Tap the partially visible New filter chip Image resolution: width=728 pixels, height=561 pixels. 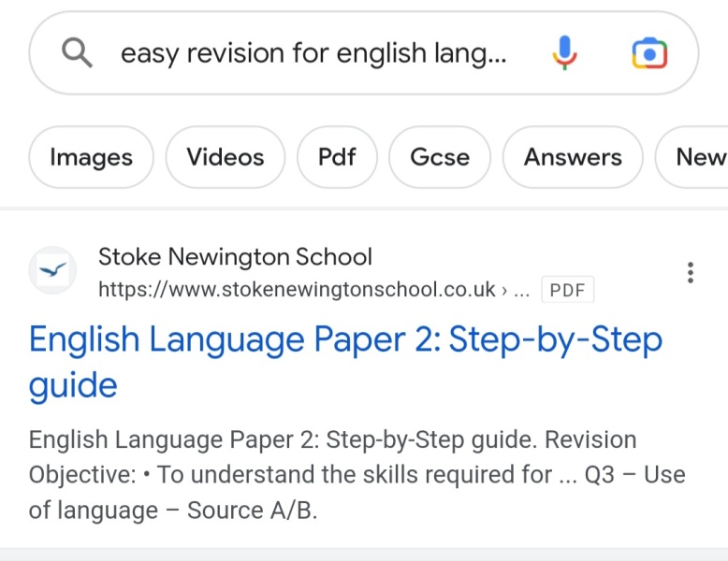pos(697,157)
